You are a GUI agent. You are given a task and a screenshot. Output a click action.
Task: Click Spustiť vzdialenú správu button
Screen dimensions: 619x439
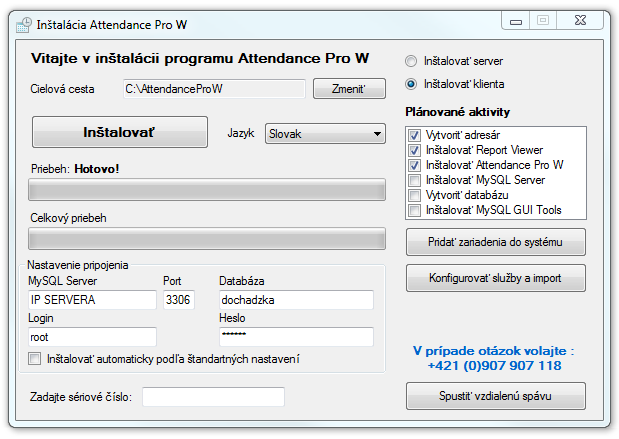point(496,396)
